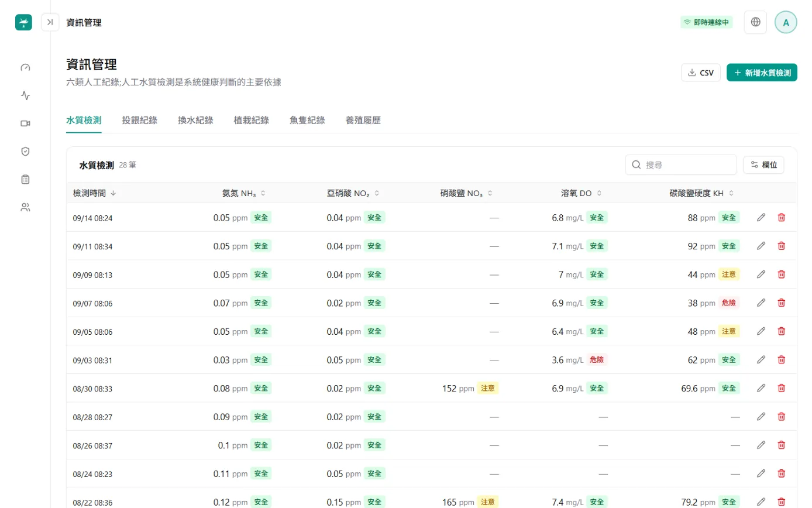This screenshot has height=508, width=812.
Task: Edit the 09/07 08:06 record
Action: (x=761, y=303)
